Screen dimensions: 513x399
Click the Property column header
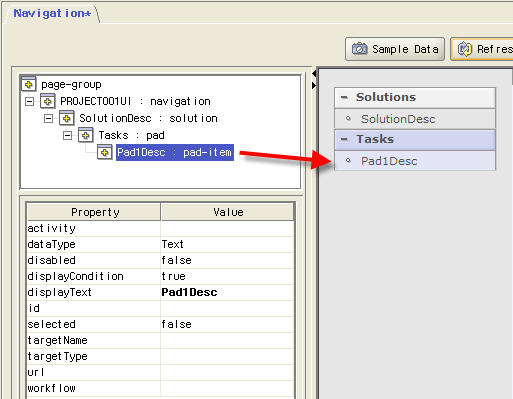(94, 212)
